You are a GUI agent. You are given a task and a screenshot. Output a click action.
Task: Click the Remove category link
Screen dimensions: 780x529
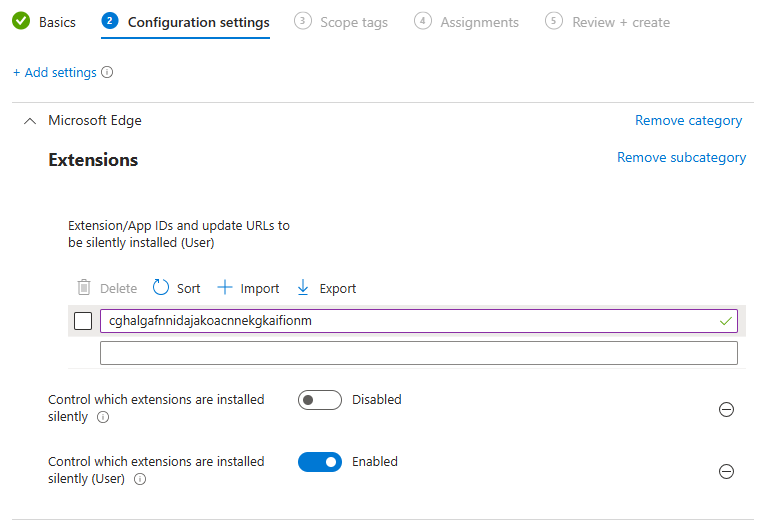tap(688, 120)
